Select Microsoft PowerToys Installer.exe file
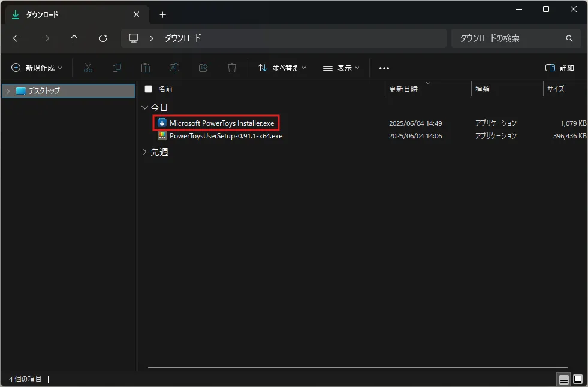This screenshot has height=387, width=588. [x=222, y=123]
